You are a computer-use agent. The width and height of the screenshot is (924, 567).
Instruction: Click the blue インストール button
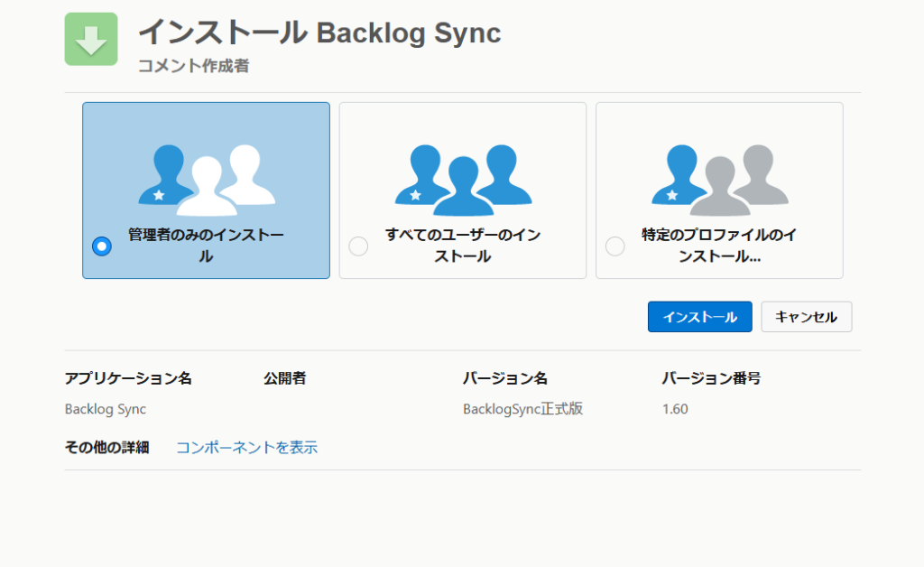click(700, 317)
